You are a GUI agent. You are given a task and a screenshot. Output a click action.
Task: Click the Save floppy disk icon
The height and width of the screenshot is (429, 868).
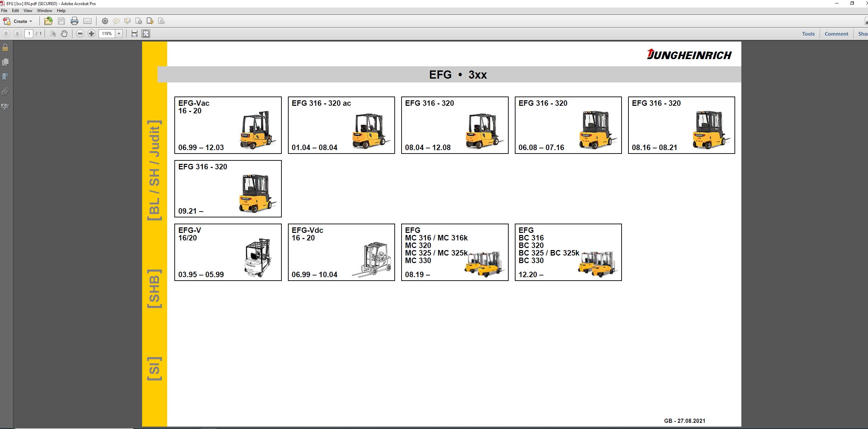61,21
